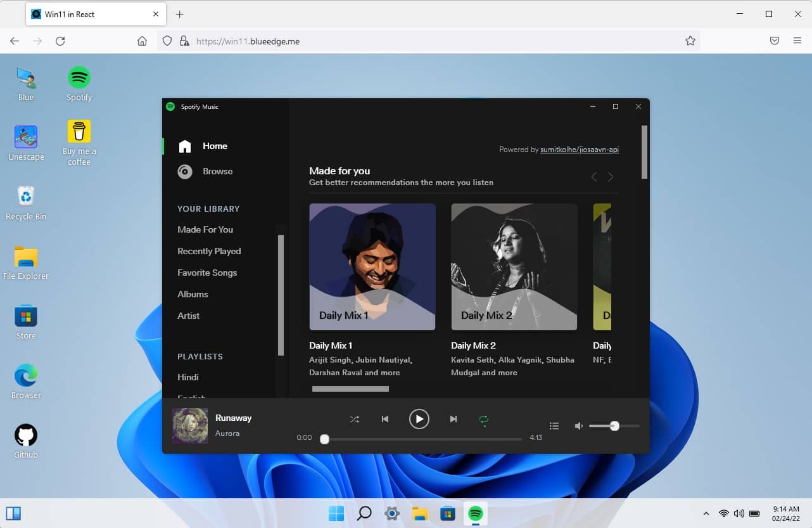
Task: Skip to the next track
Action: [x=453, y=419]
